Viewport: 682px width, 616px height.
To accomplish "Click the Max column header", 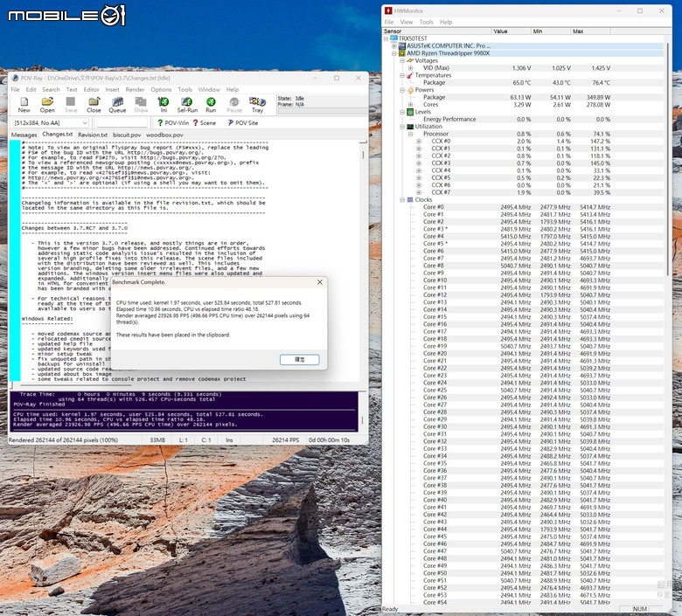I will (591, 31).
